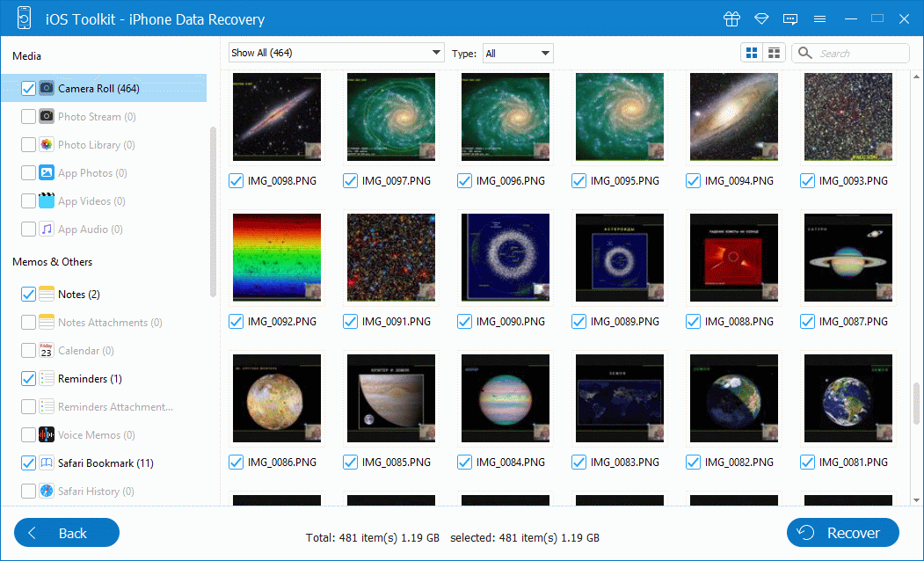Click the Photo Stream icon
This screenshot has width=924, height=561.
click(47, 117)
